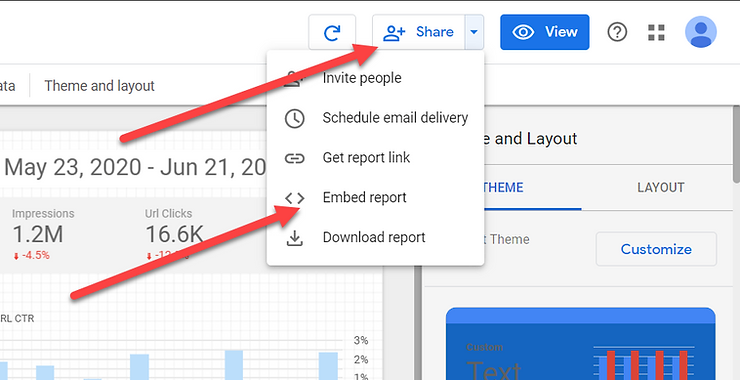Image resolution: width=740 pixels, height=380 pixels.
Task: Click the download arrow icon
Action: [294, 238]
